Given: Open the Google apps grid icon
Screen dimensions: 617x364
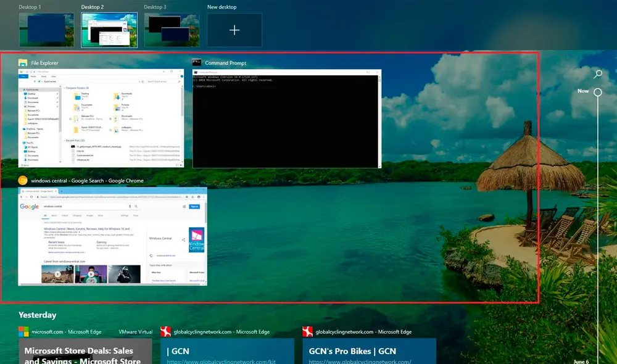Looking at the screenshot, I should pos(184,206).
